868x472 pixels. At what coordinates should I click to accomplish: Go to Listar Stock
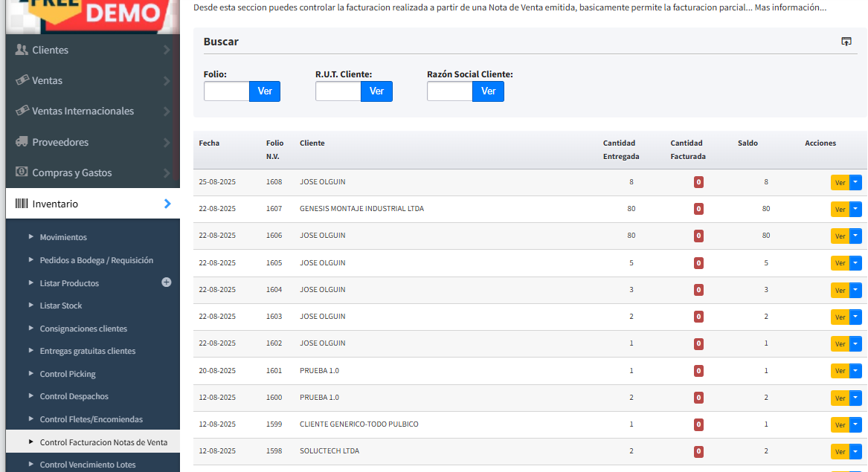tap(61, 305)
